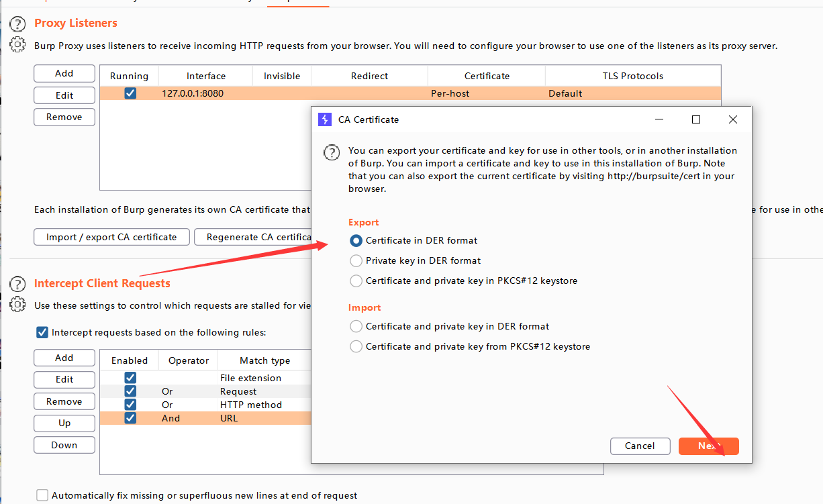Move rule Down in intercept rules
This screenshot has height=504, width=823.
click(x=64, y=445)
